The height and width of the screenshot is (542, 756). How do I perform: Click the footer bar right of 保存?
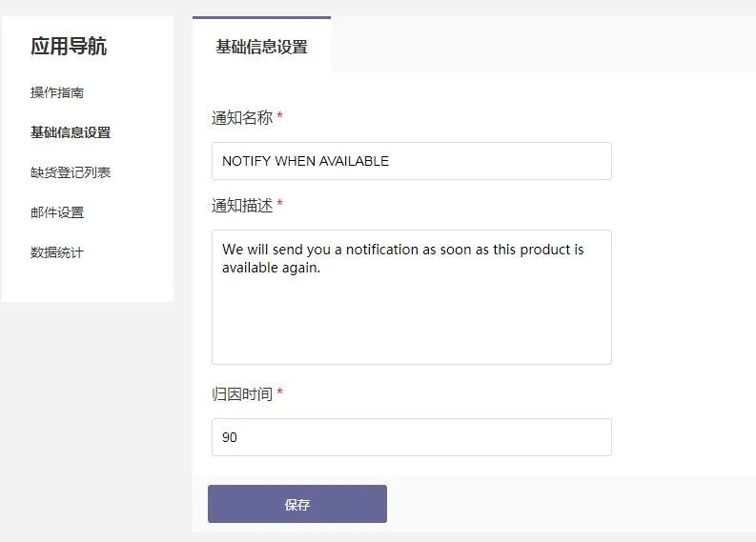pos(572,505)
